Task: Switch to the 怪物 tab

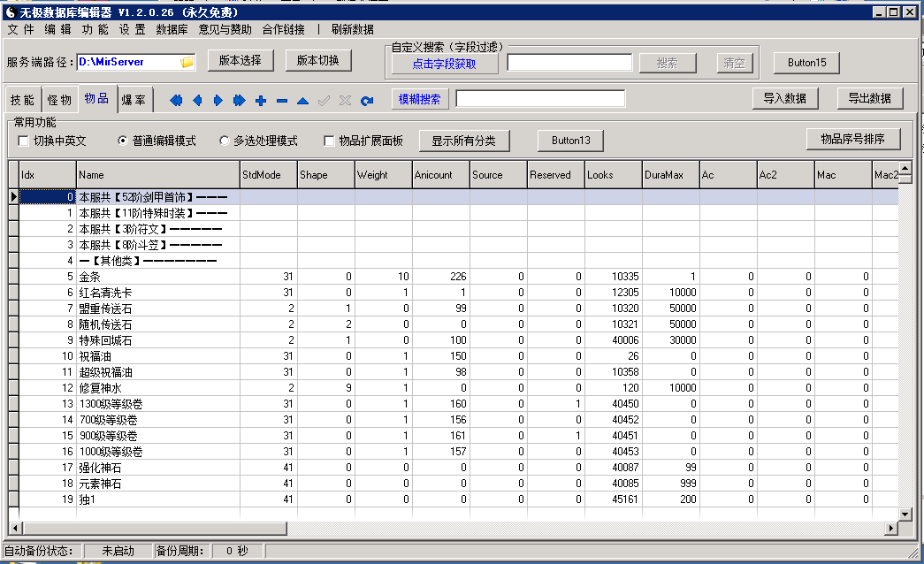Action: pyautogui.click(x=59, y=100)
